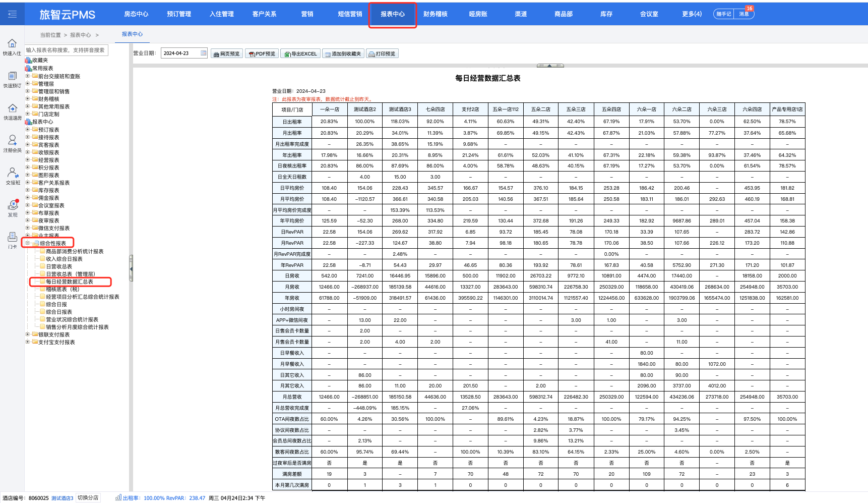Viewport: 868px width, 503px height.
Task: Open the 随手记 notes button
Action: point(724,14)
